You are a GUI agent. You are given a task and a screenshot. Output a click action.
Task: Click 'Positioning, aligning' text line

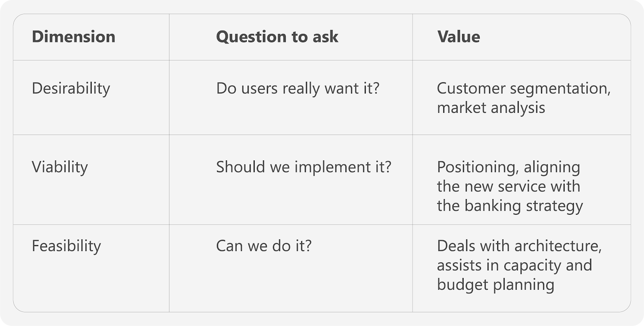pyautogui.click(x=509, y=167)
